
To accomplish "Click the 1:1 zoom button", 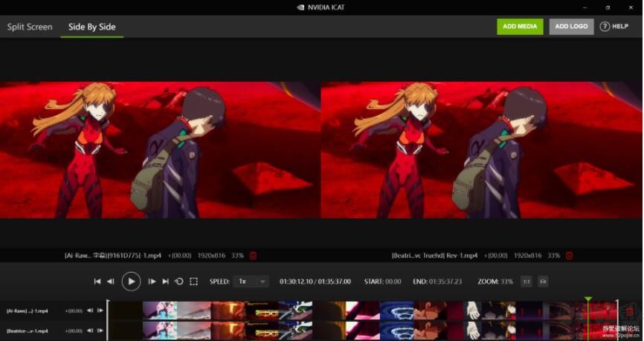I will [x=526, y=282].
